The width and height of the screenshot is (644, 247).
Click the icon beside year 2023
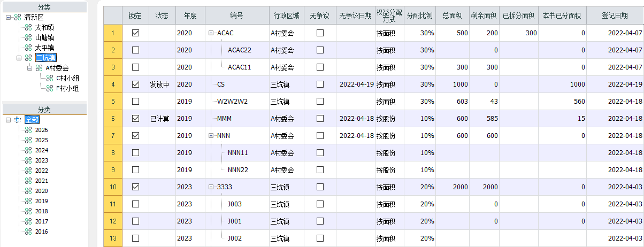[28, 160]
